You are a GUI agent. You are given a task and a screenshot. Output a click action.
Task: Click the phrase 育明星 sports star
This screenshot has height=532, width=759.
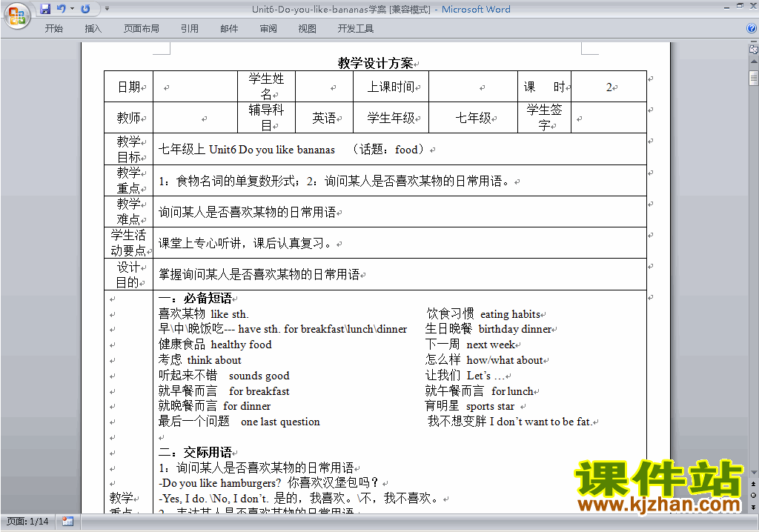[469, 406]
